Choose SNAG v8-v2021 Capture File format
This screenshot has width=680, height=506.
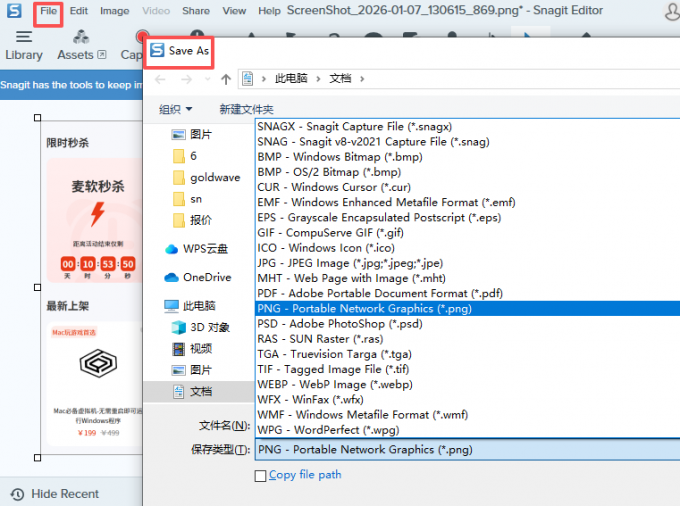click(x=468, y=142)
